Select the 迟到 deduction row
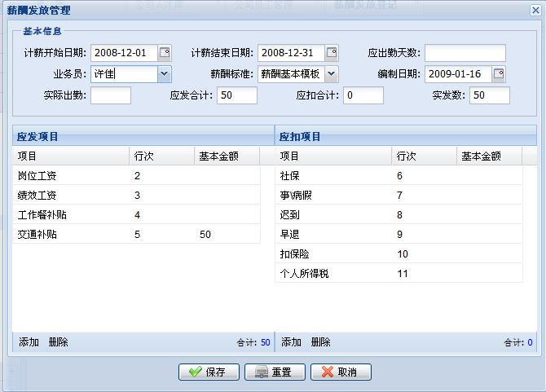546x392 pixels. tap(399, 214)
